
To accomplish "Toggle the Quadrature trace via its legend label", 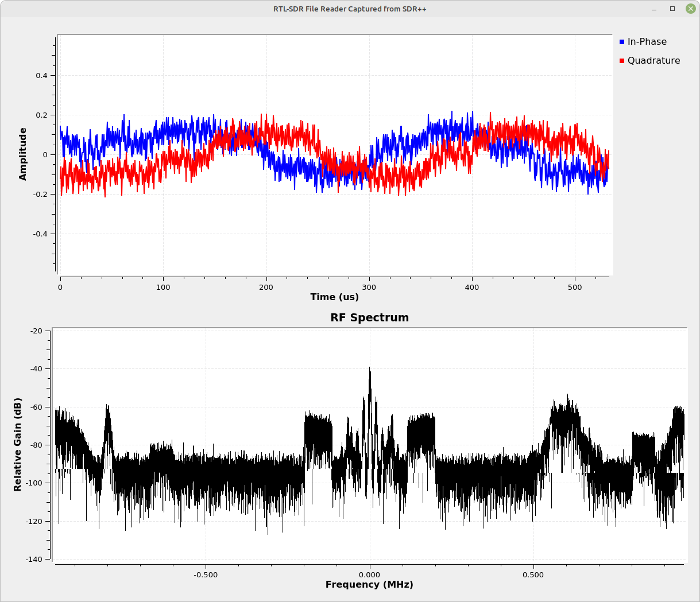I will coord(653,61).
